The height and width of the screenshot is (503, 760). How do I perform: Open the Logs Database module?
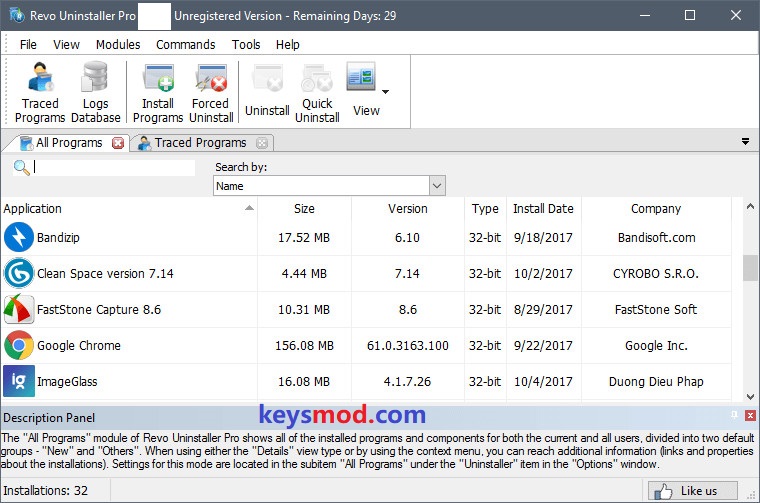pos(95,92)
